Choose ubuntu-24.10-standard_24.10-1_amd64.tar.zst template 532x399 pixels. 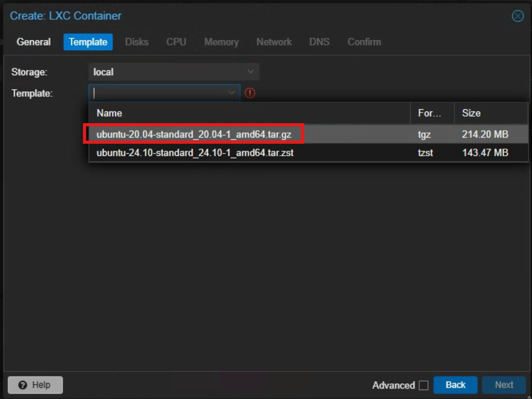click(309, 153)
